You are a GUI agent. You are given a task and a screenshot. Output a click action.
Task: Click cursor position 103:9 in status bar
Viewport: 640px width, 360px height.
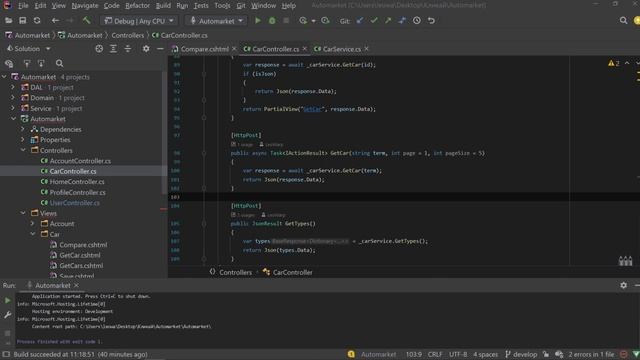413,354
